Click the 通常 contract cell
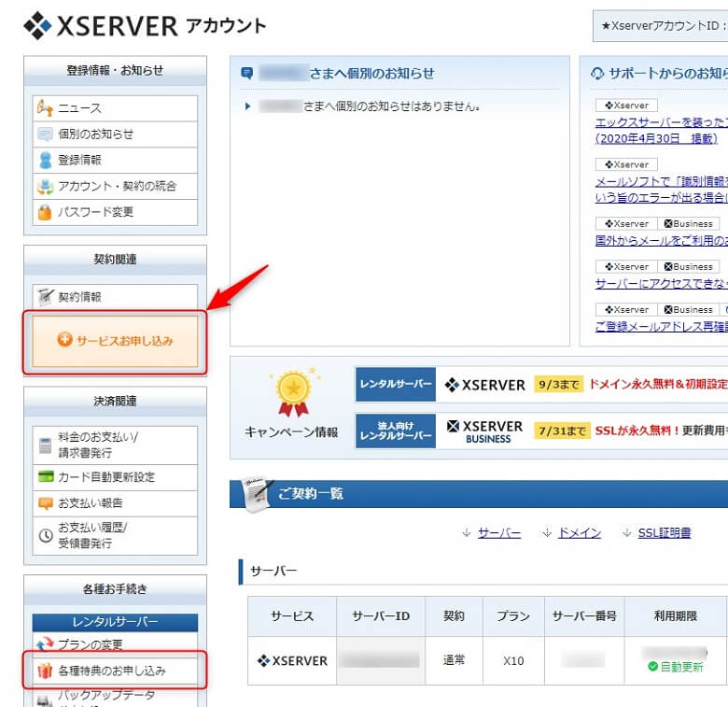The width and height of the screenshot is (728, 707). (x=454, y=660)
